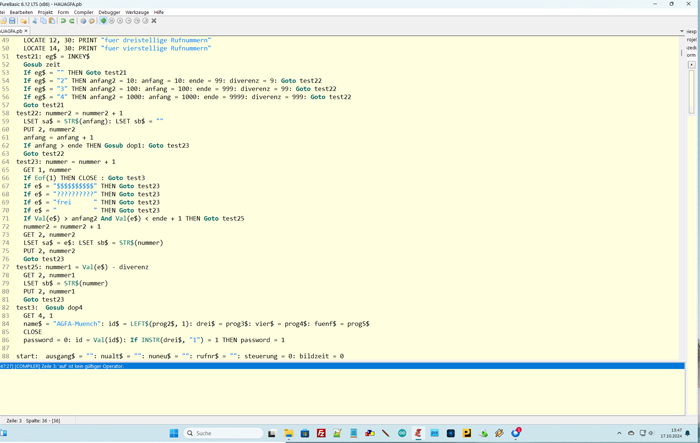700x443 pixels.
Task: Click 'test3: Gosub dop4' on line 82
Action: pyautogui.click(x=50, y=308)
